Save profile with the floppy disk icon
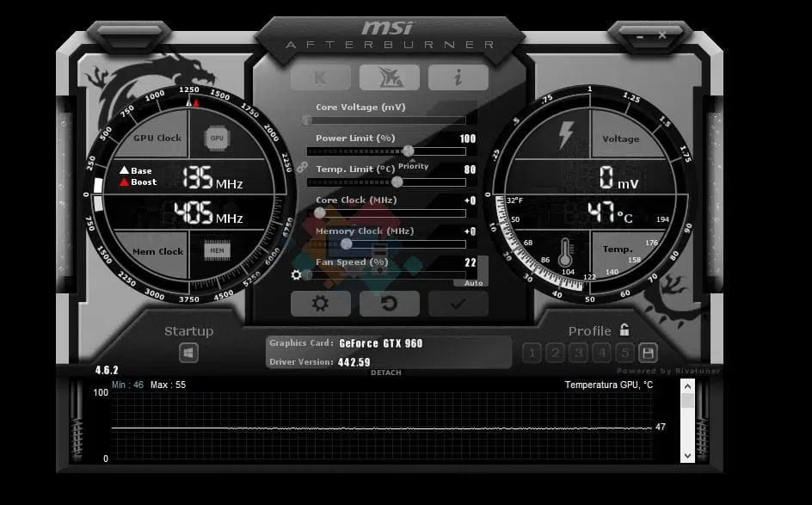 click(648, 354)
